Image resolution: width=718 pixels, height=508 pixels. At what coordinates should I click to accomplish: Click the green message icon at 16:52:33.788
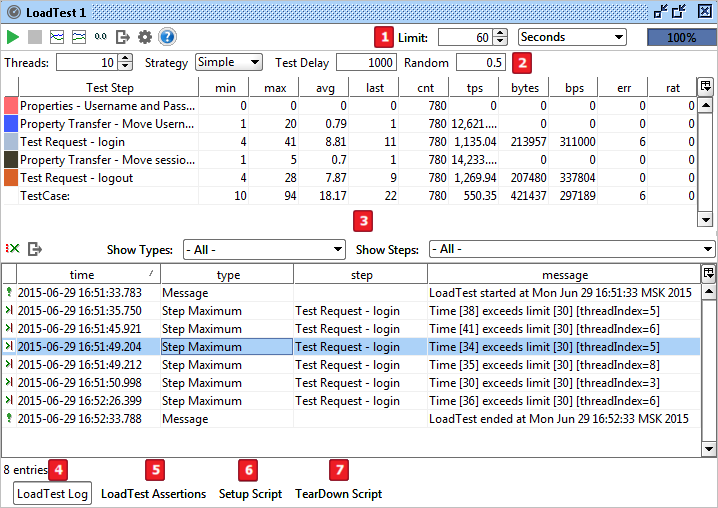[9, 418]
